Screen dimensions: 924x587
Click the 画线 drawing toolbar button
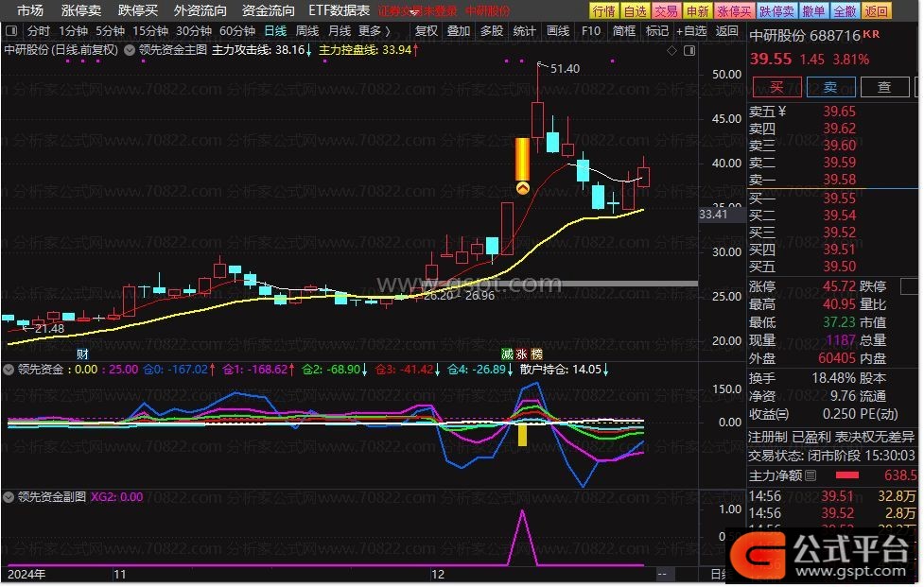coord(557,30)
